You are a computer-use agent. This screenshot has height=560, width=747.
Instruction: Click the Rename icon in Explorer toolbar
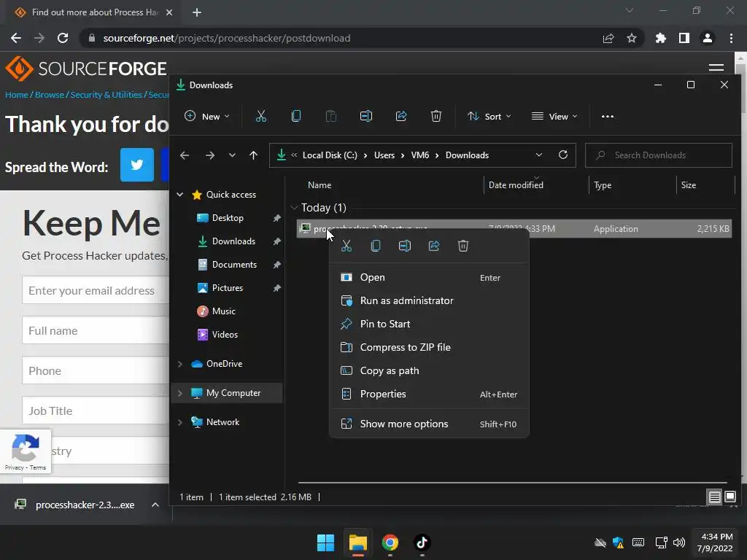pos(366,116)
